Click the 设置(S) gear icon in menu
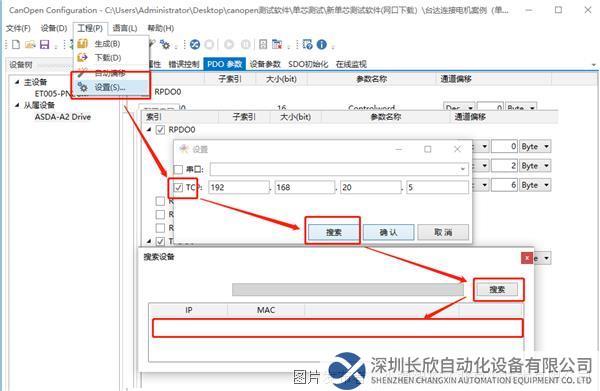600x391 pixels. click(82, 87)
